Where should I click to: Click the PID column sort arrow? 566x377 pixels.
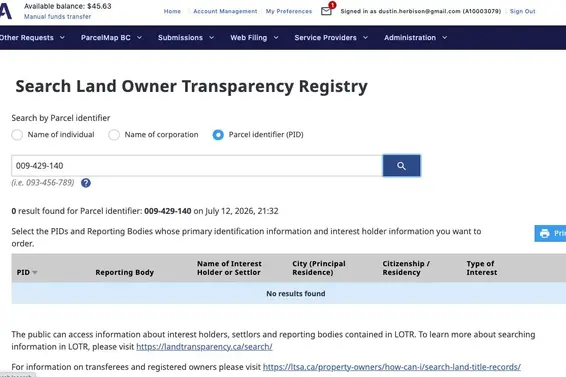coord(35,272)
